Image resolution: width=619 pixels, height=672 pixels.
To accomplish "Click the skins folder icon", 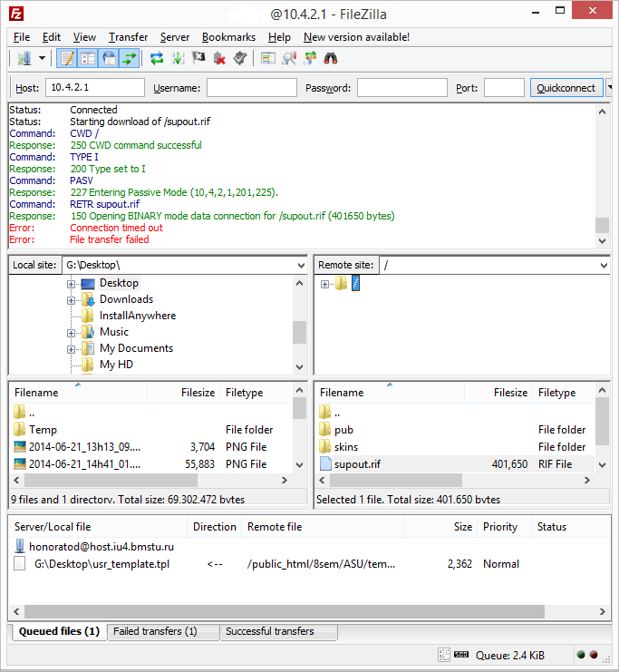I will click(325, 446).
